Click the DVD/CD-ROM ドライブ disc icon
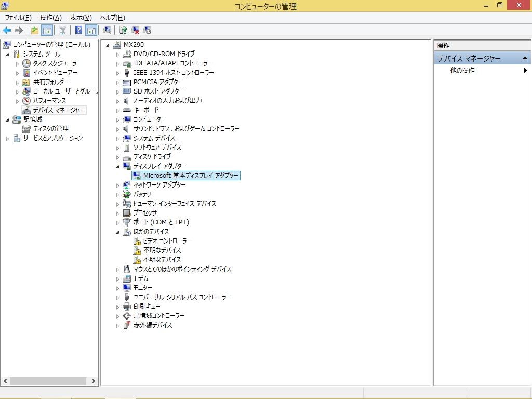 pyautogui.click(x=127, y=54)
